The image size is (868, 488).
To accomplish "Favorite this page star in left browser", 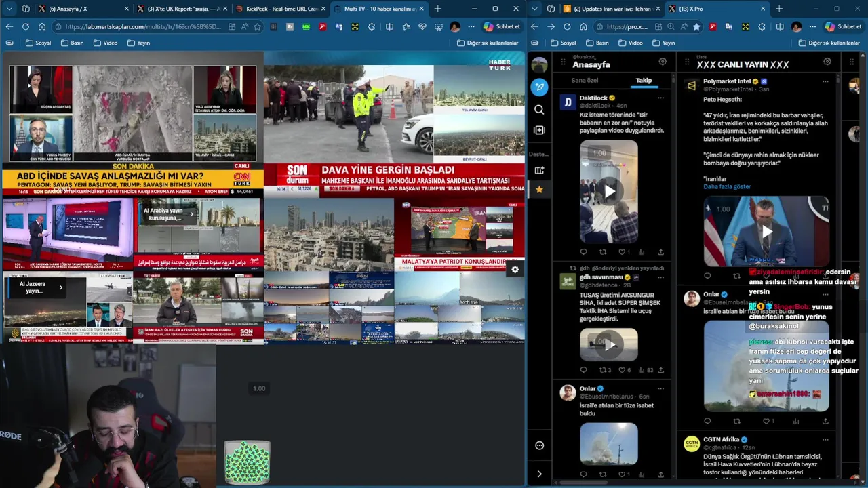I will pos(257,26).
